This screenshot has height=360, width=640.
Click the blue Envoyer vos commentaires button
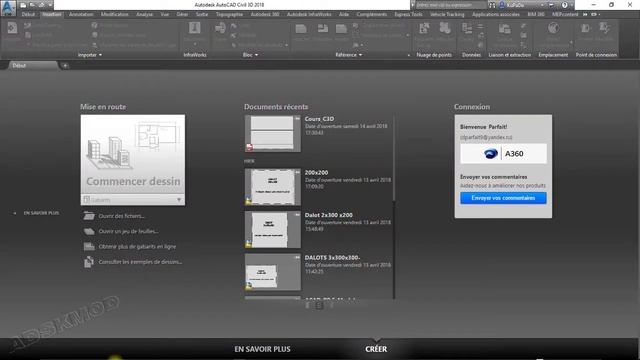[x=503, y=198]
